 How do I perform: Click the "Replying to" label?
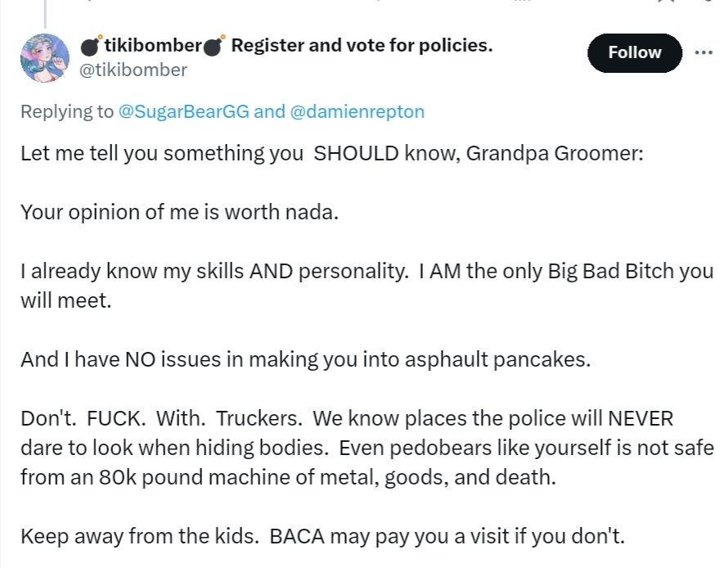click(x=67, y=111)
